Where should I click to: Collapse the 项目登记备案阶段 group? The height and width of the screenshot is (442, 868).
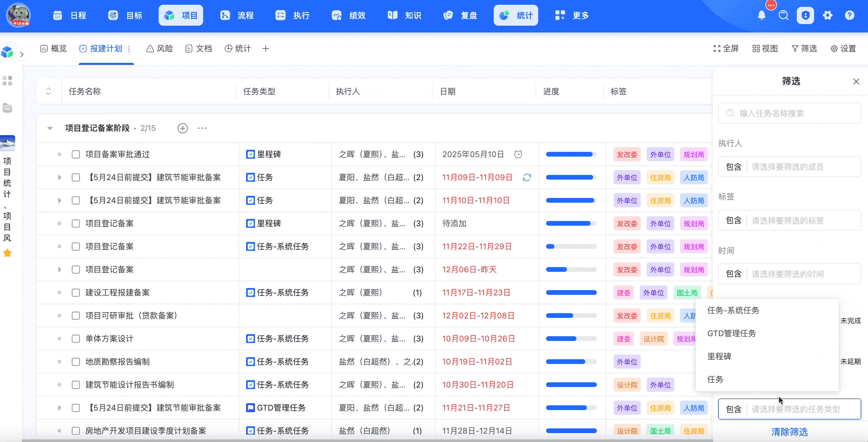pos(50,128)
